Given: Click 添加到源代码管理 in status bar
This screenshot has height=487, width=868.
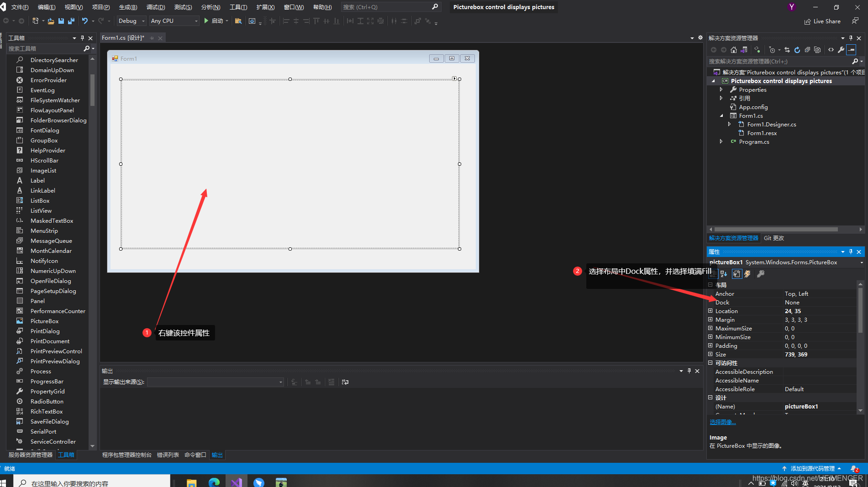Looking at the screenshot, I should [x=812, y=468].
